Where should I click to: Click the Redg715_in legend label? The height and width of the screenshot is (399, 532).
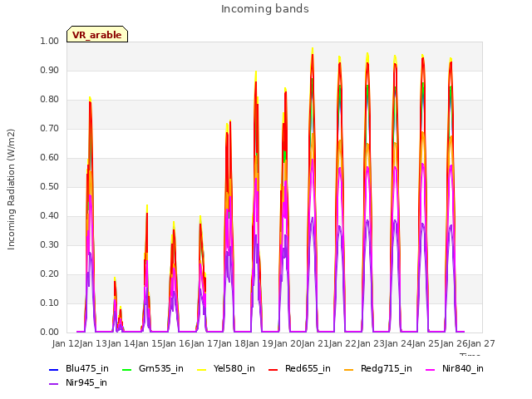(x=386, y=369)
